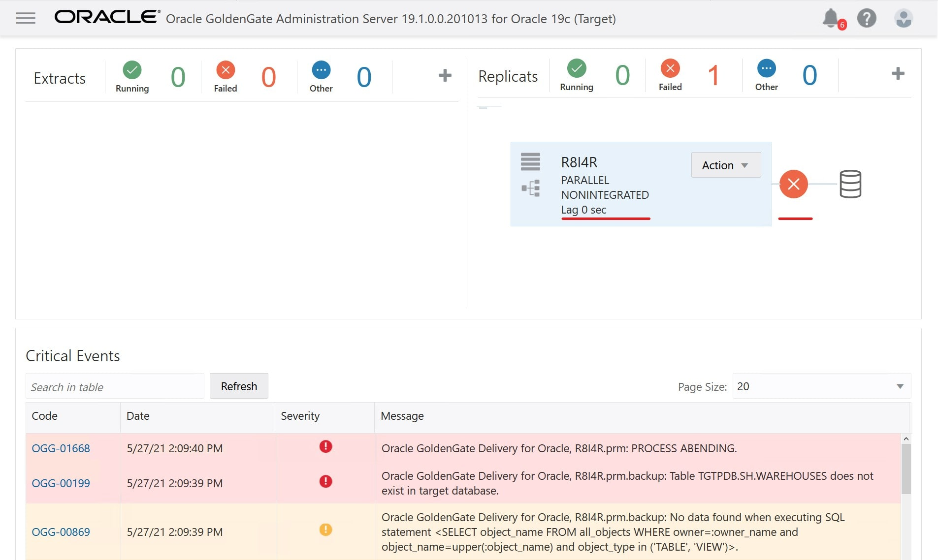Click the R8I4R replicat name

tap(579, 162)
